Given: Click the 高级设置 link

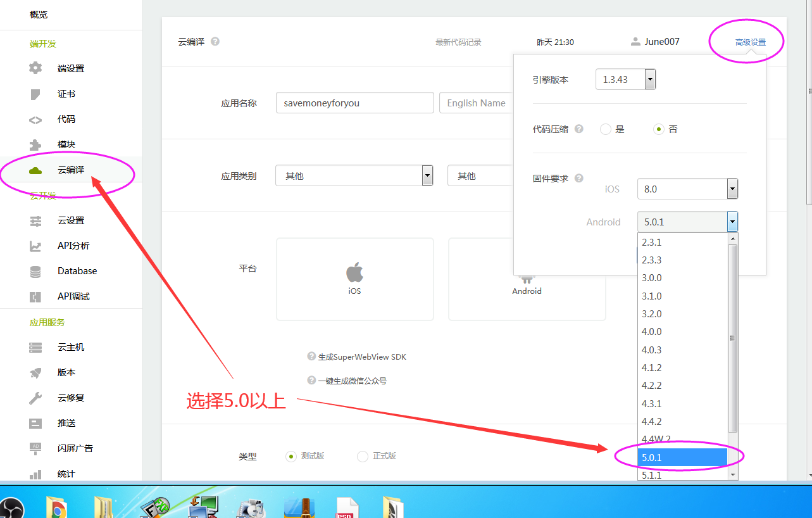Looking at the screenshot, I should [750, 42].
